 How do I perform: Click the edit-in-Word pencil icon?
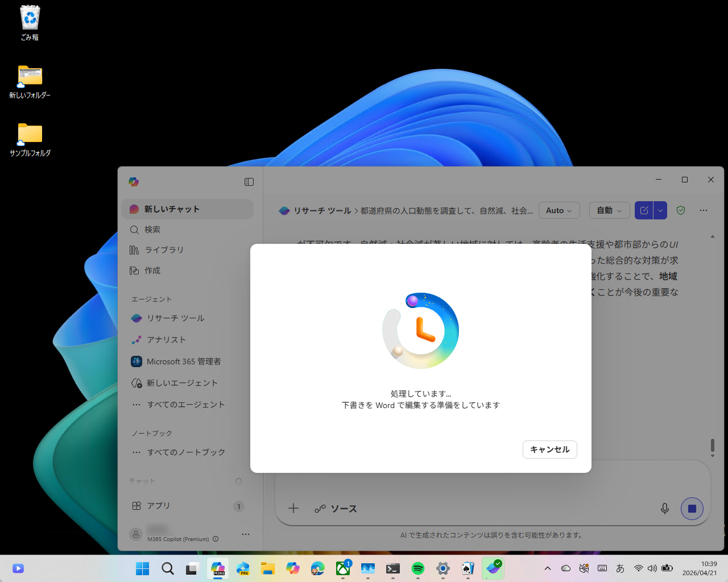(643, 210)
